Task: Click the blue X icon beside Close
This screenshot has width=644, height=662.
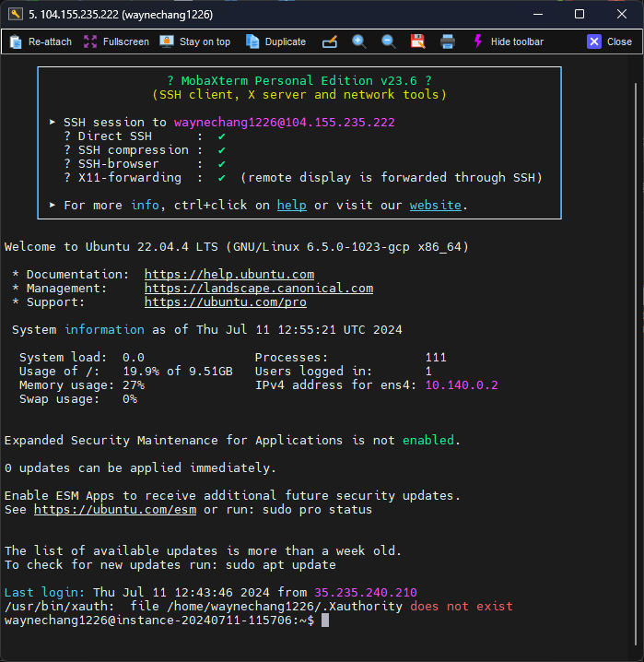Action: point(594,41)
